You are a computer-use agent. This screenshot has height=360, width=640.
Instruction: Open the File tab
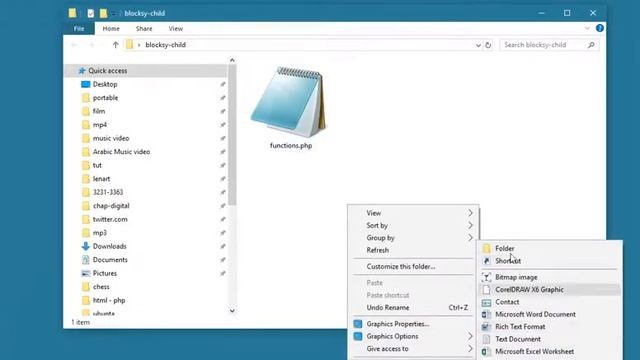[79, 29]
